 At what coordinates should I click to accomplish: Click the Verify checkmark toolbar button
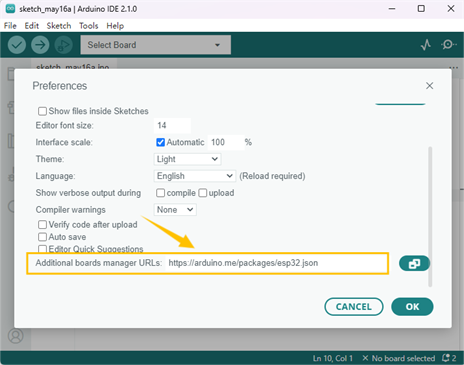17,45
